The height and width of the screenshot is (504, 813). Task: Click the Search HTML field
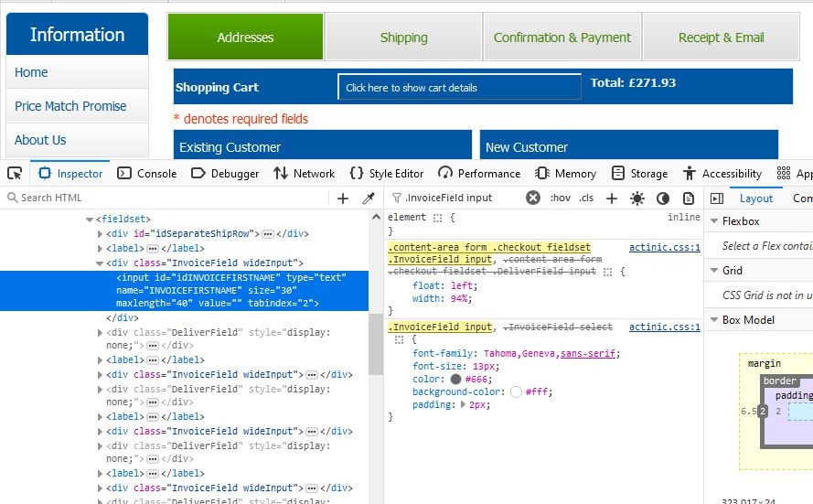pos(165,198)
